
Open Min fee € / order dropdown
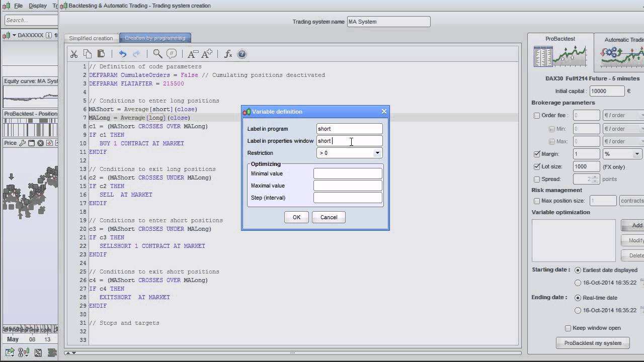[x=623, y=129]
